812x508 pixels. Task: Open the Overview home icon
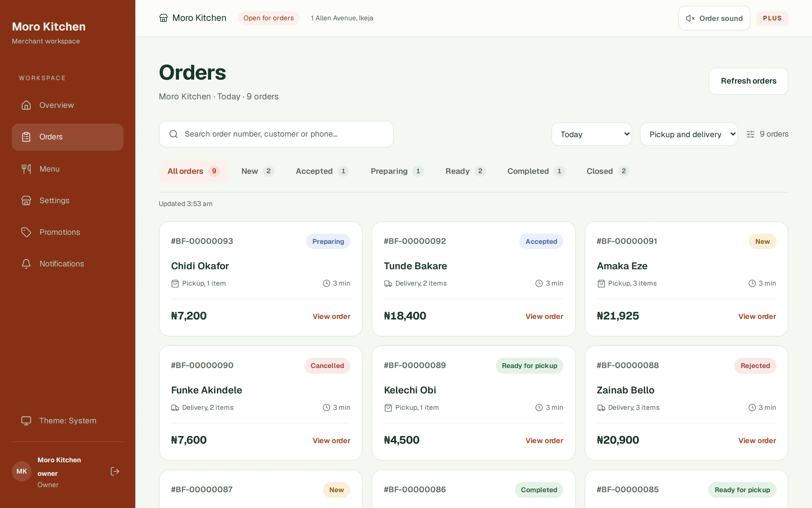(x=26, y=105)
